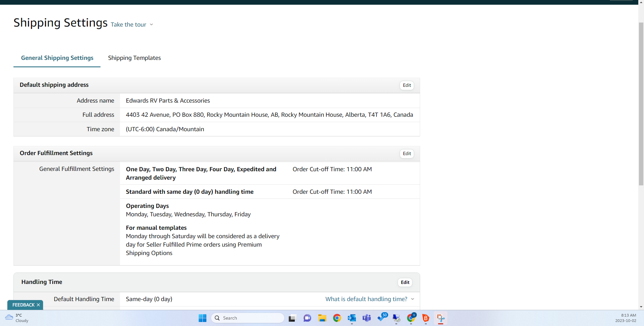Open Task View from the taskbar
644x326 pixels.
(292, 318)
